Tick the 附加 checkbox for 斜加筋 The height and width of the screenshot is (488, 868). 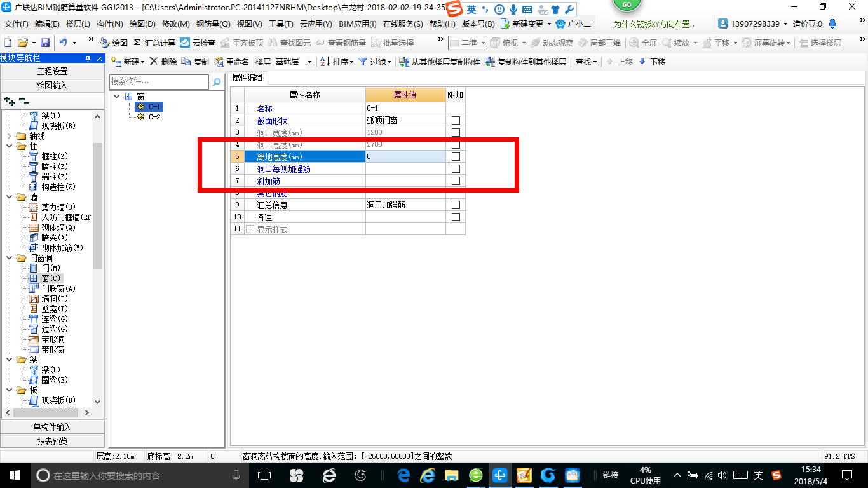[x=456, y=180]
